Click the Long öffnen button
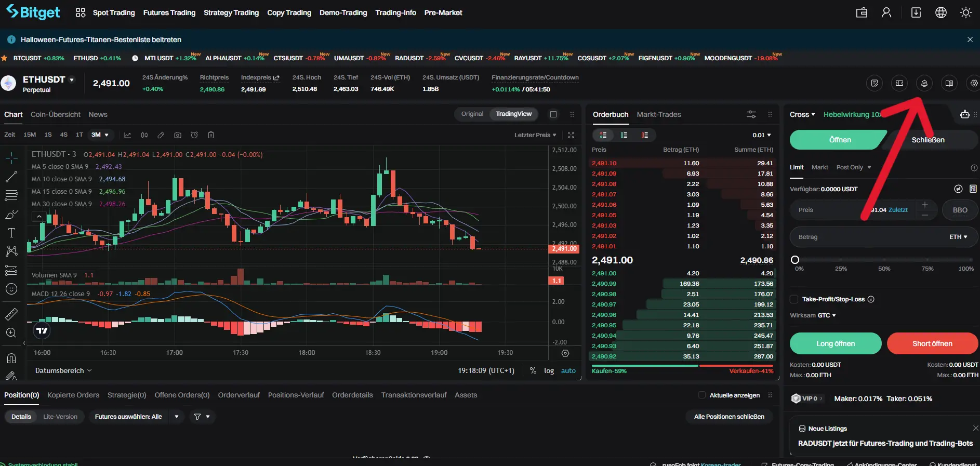Viewport: 980px width, 466px height. click(x=836, y=343)
